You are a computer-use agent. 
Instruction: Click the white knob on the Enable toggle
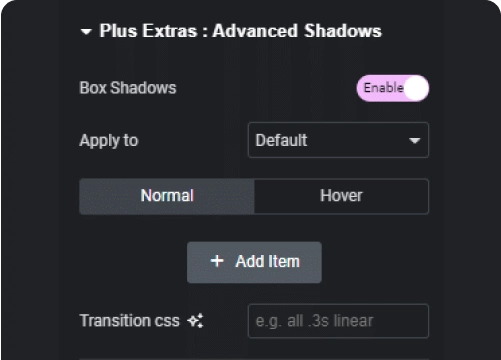pos(416,88)
